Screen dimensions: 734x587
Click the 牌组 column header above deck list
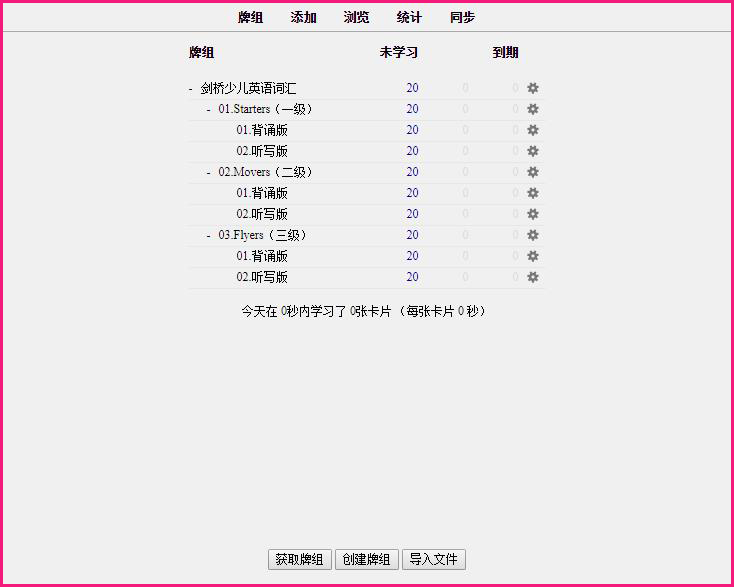(x=201, y=52)
